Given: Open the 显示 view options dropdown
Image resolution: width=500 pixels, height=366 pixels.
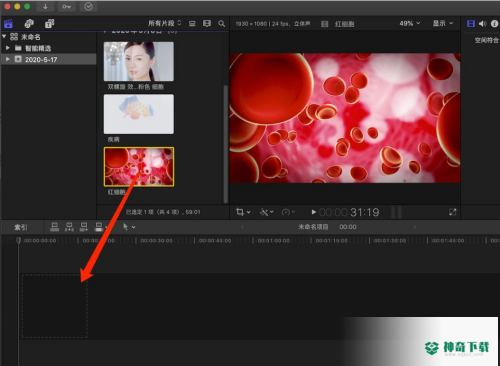Looking at the screenshot, I should tap(443, 23).
